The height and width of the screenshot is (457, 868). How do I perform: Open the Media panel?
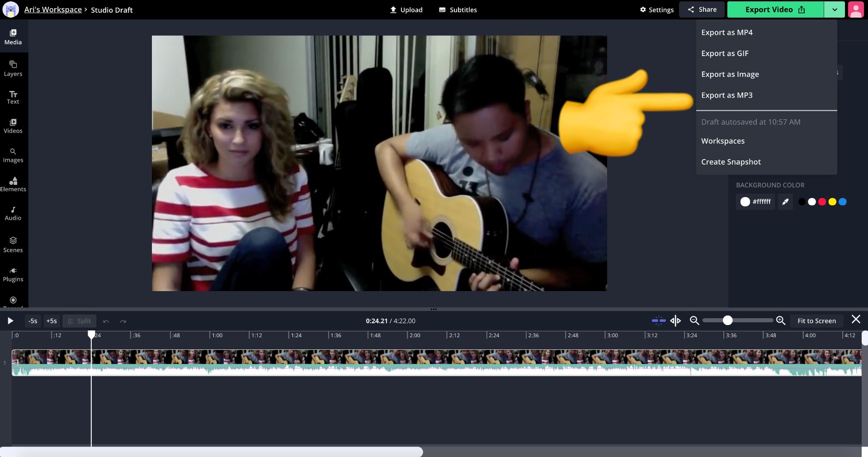tap(13, 37)
